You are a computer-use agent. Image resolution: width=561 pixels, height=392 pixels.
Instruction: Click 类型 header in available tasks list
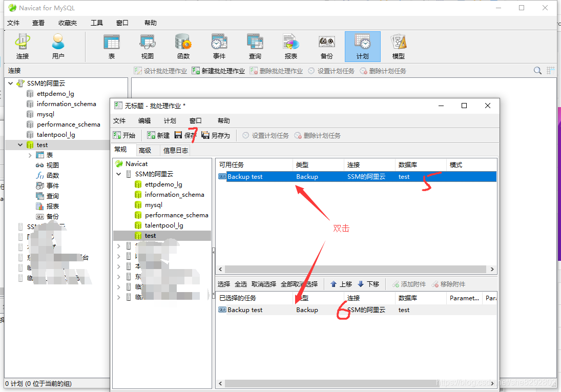[x=318, y=164]
